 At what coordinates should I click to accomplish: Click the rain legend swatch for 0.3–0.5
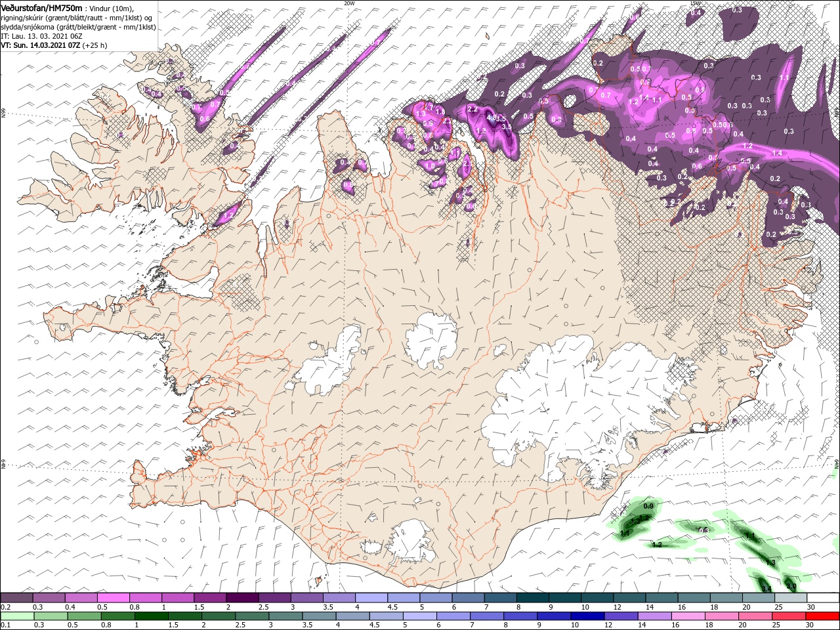pyautogui.click(x=51, y=616)
